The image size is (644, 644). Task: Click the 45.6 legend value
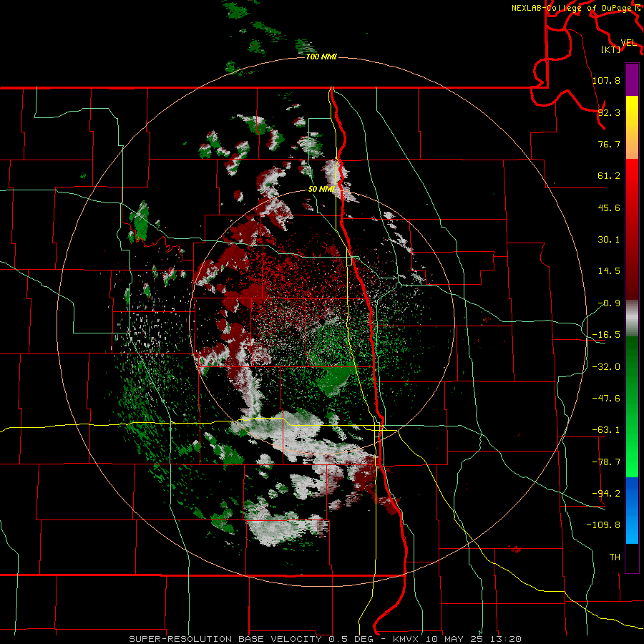click(x=609, y=208)
